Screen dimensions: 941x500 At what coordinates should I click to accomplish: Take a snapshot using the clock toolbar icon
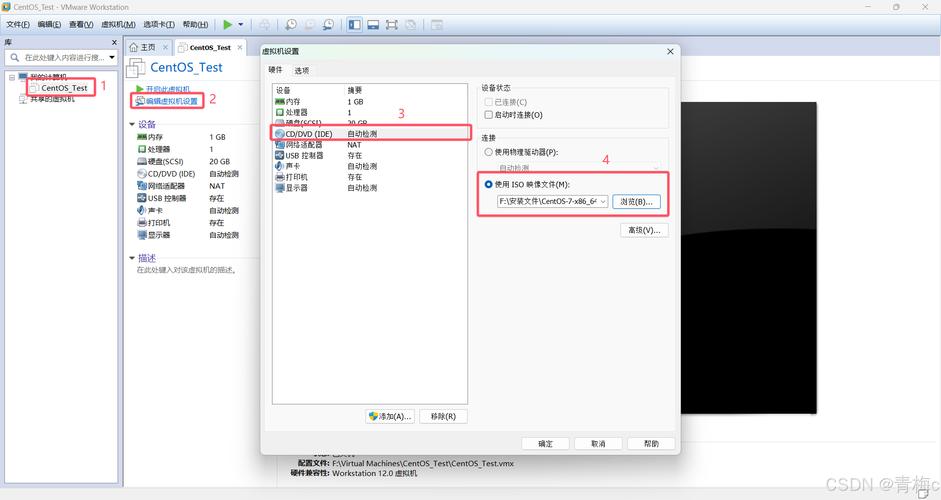pyautogui.click(x=291, y=25)
